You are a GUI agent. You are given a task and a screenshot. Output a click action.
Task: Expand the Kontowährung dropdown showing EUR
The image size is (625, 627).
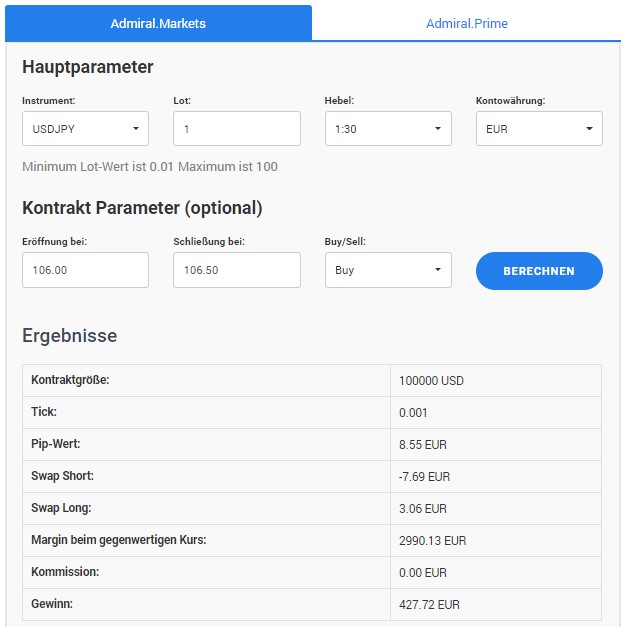539,129
